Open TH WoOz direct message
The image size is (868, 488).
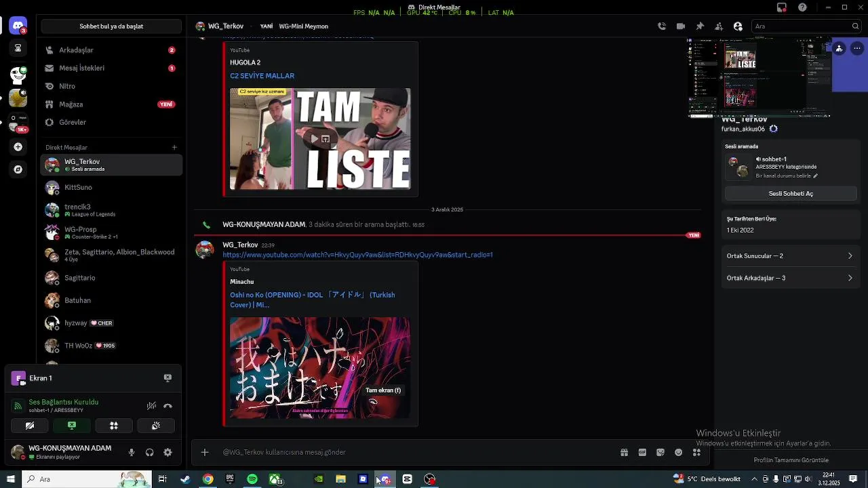pyautogui.click(x=111, y=346)
